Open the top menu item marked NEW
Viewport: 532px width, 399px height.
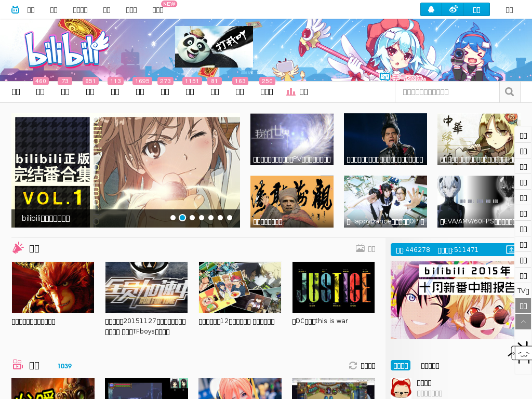tap(158, 10)
